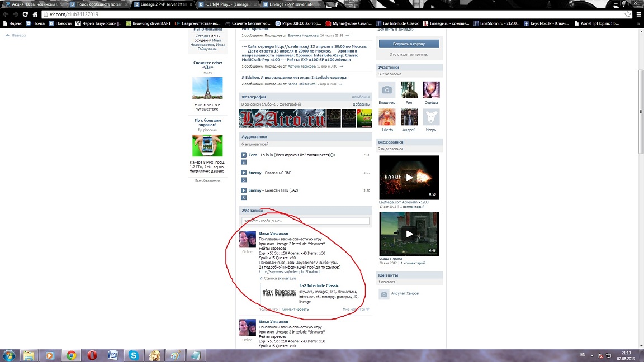This screenshot has width=644, height=362.
Task: Go back with the browser back arrow
Action: point(6,14)
